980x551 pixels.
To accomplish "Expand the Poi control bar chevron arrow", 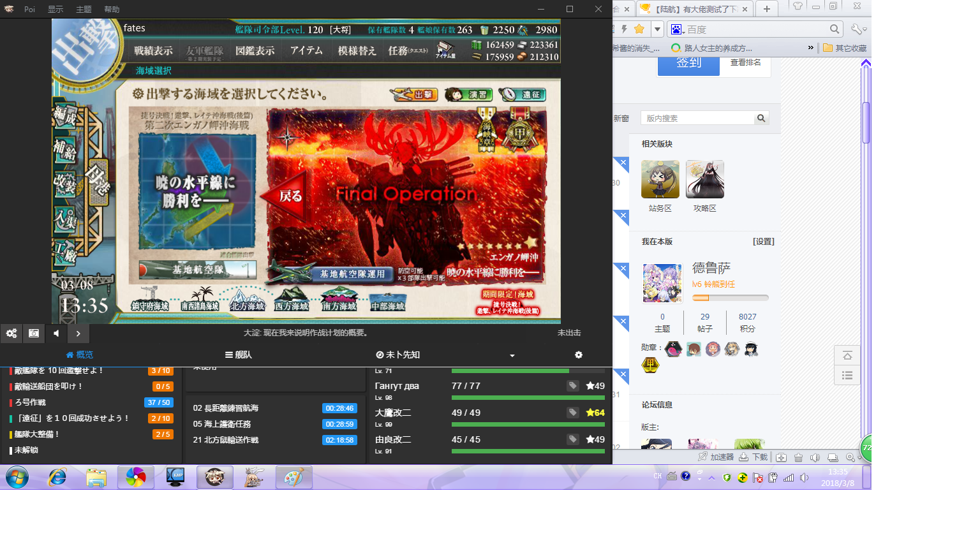I will point(78,333).
